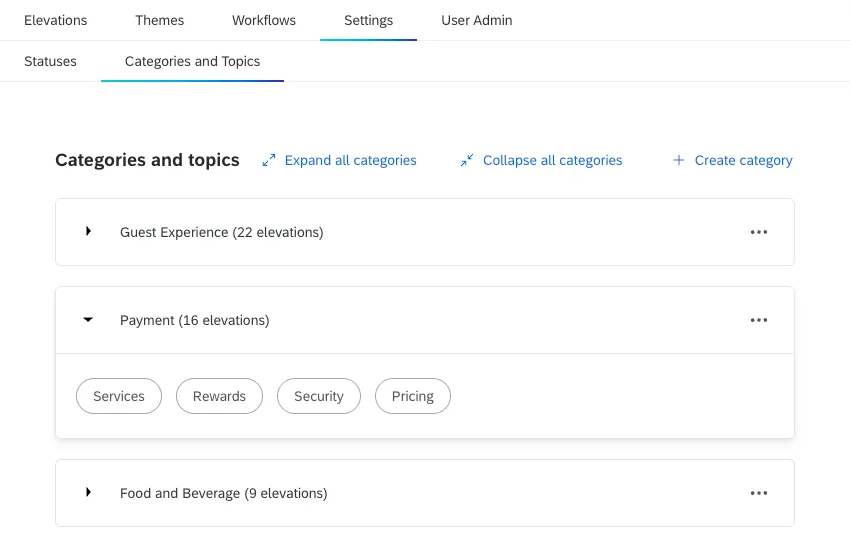Click the plus icon beside Create category
850x534 pixels.
pyautogui.click(x=679, y=160)
